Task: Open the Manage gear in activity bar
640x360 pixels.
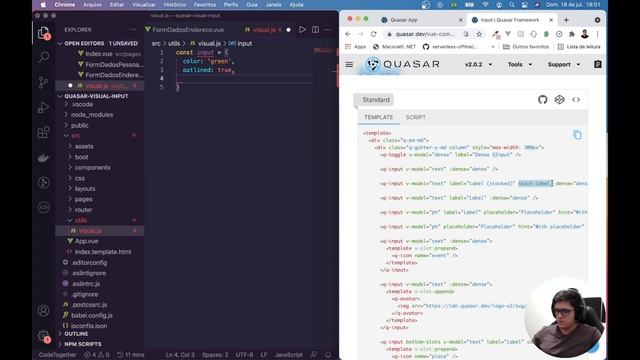Action: (x=43, y=336)
